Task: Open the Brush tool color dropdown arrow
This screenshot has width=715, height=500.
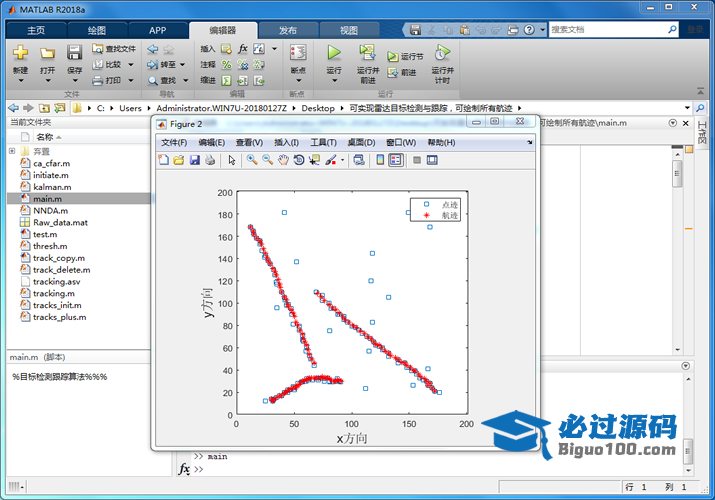Action: [x=342, y=160]
